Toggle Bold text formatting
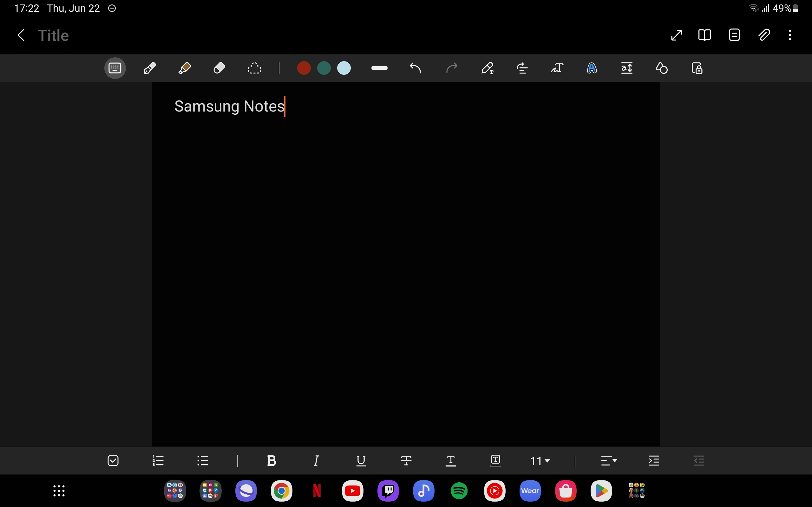Viewport: 812px width, 507px height. pyautogui.click(x=272, y=461)
